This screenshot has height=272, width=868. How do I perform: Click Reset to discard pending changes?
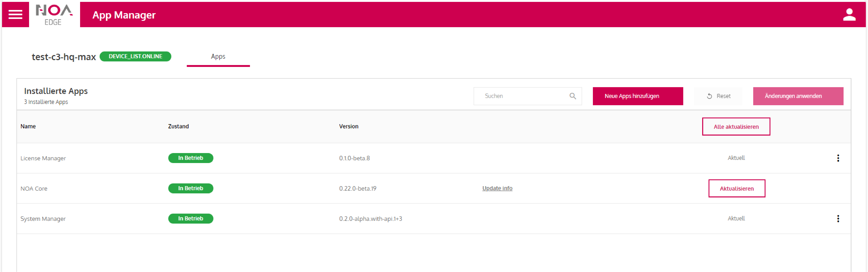tap(718, 96)
